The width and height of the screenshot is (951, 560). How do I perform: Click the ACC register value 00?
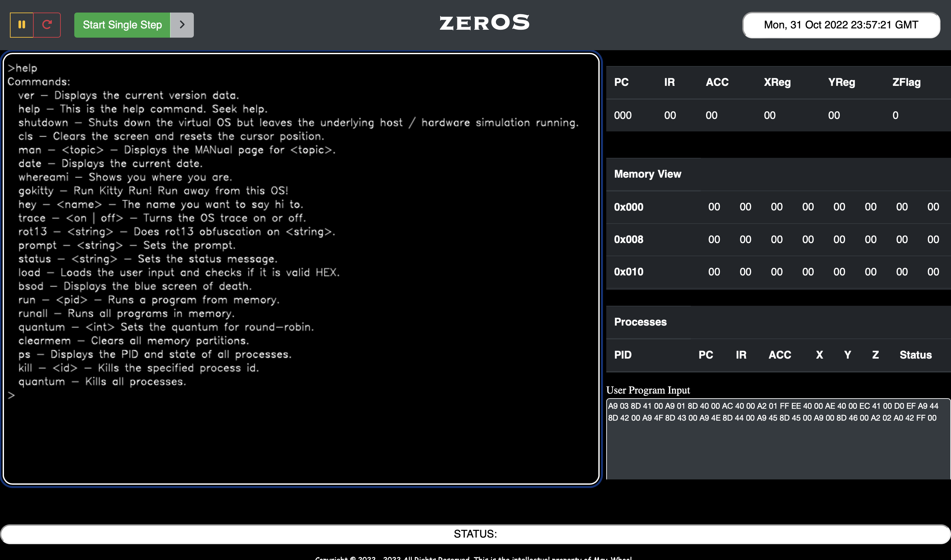711,115
